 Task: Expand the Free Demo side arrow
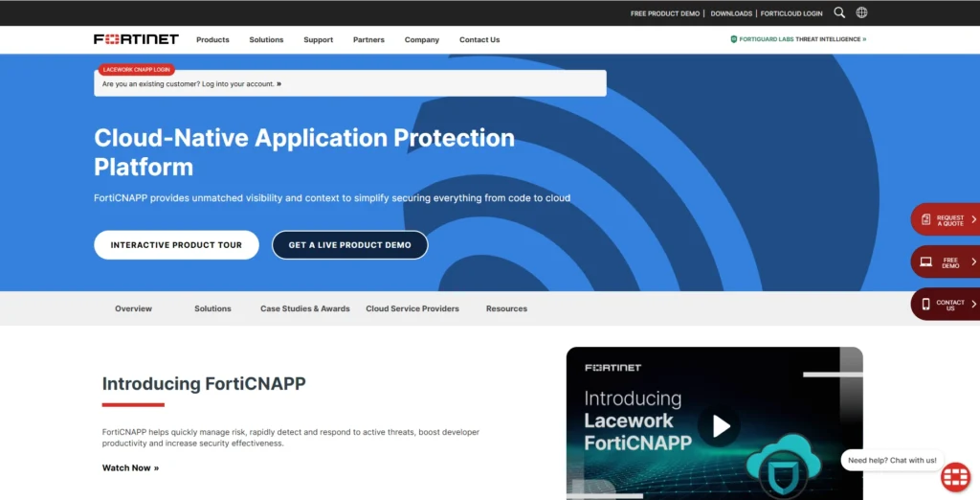pos(973,261)
